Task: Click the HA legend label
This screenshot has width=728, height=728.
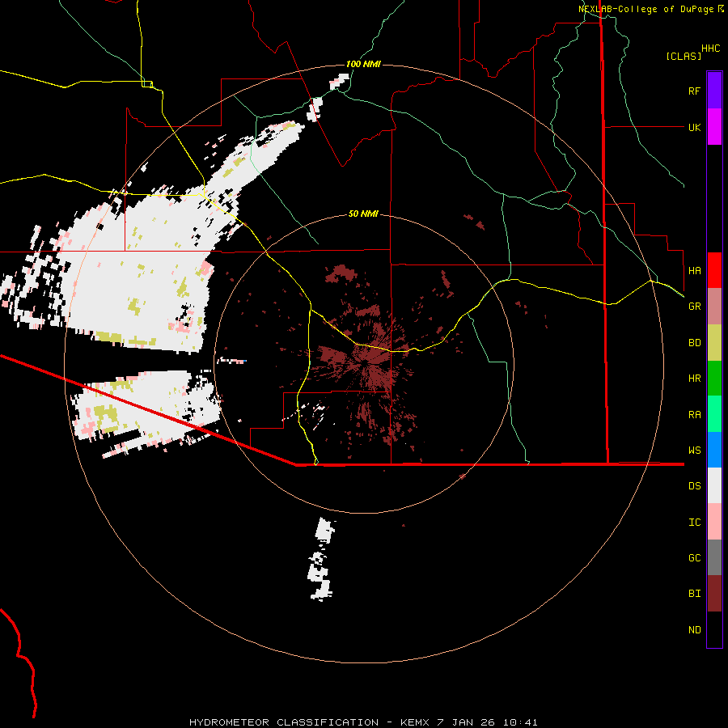Action: [x=694, y=270]
